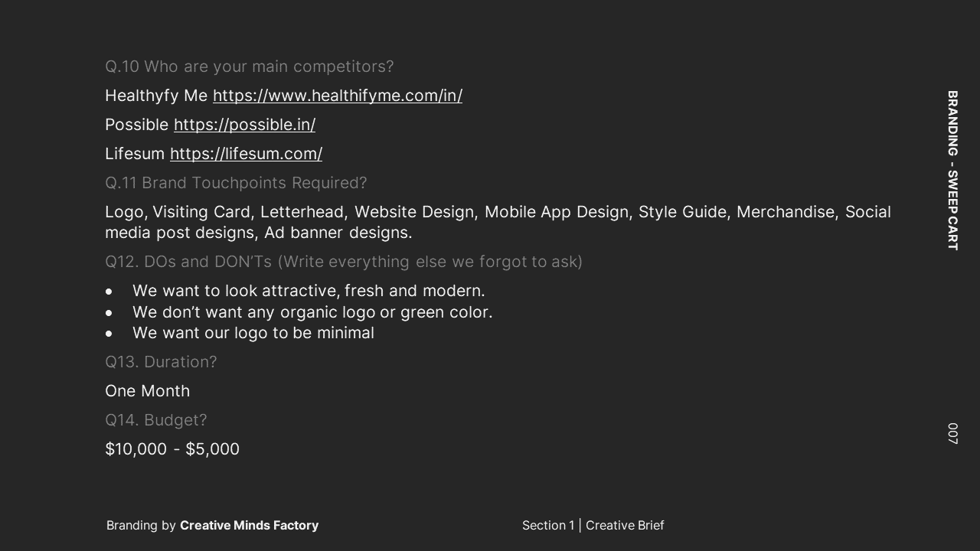The width and height of the screenshot is (980, 551).
Task: Select the brand touchpoints answer paragraph
Action: 498,222
